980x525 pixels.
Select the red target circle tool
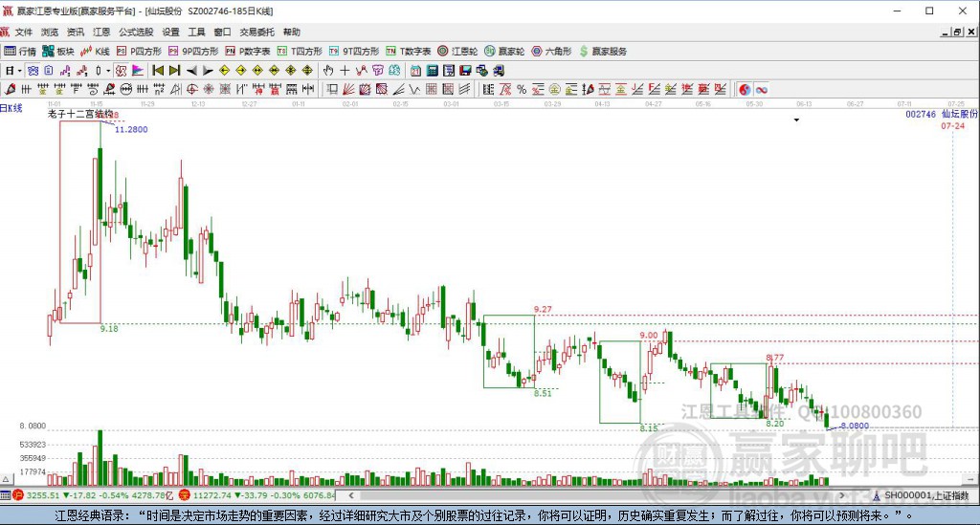(x=192, y=89)
